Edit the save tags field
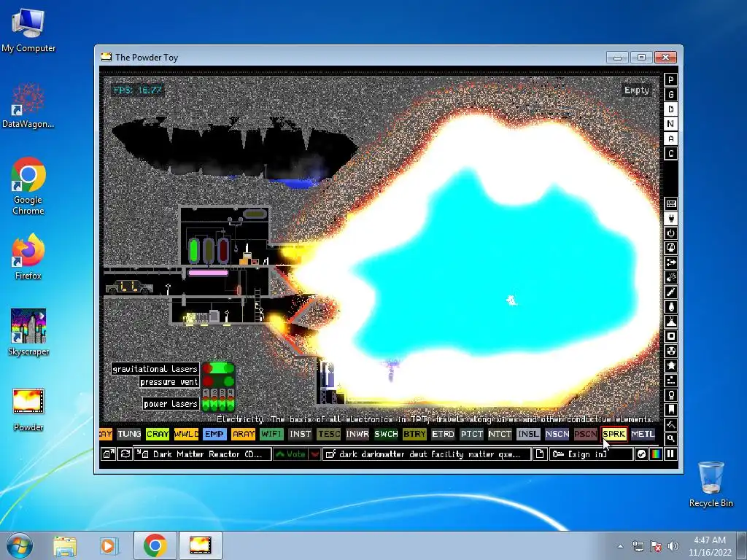This screenshot has height=560, width=747. 427,454
